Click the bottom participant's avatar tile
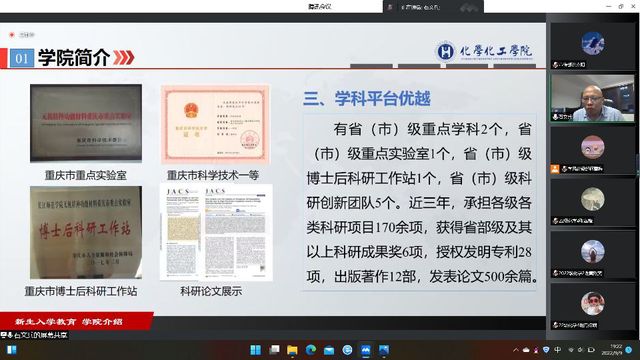640x360 pixels. tap(592, 306)
